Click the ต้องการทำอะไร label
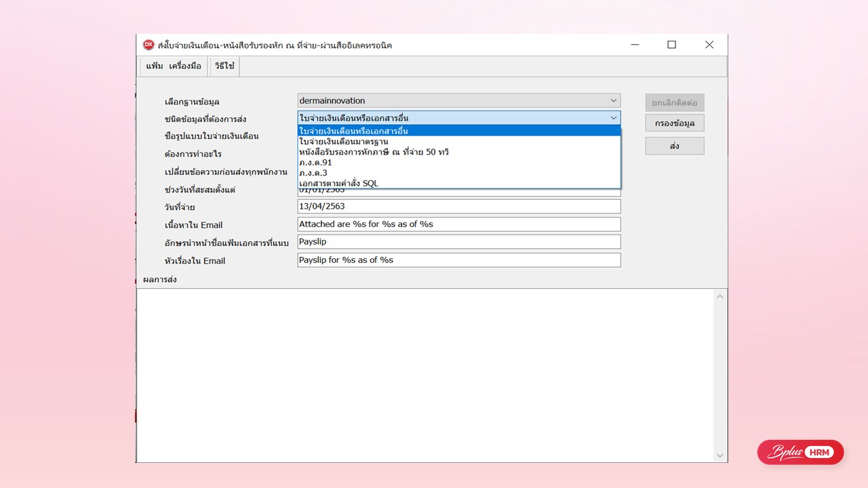The height and width of the screenshot is (488, 868). [x=193, y=154]
